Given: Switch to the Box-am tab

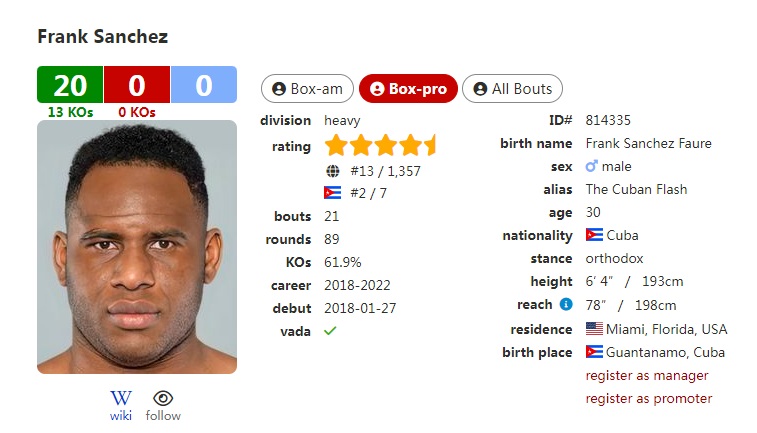Looking at the screenshot, I should [x=308, y=89].
